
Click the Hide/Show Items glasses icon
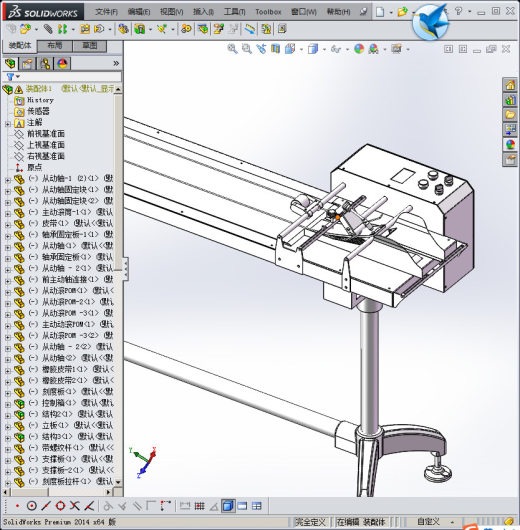(x=335, y=49)
